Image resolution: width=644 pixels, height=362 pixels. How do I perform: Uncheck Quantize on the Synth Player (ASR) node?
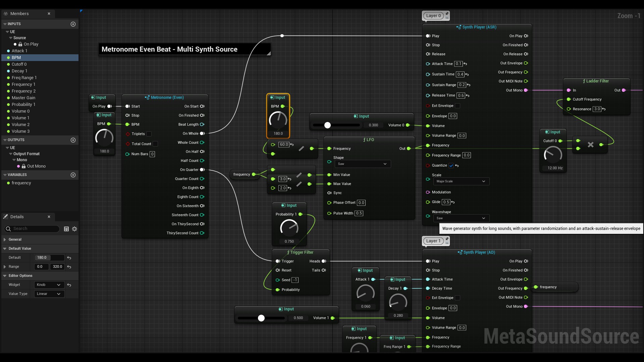(x=451, y=166)
